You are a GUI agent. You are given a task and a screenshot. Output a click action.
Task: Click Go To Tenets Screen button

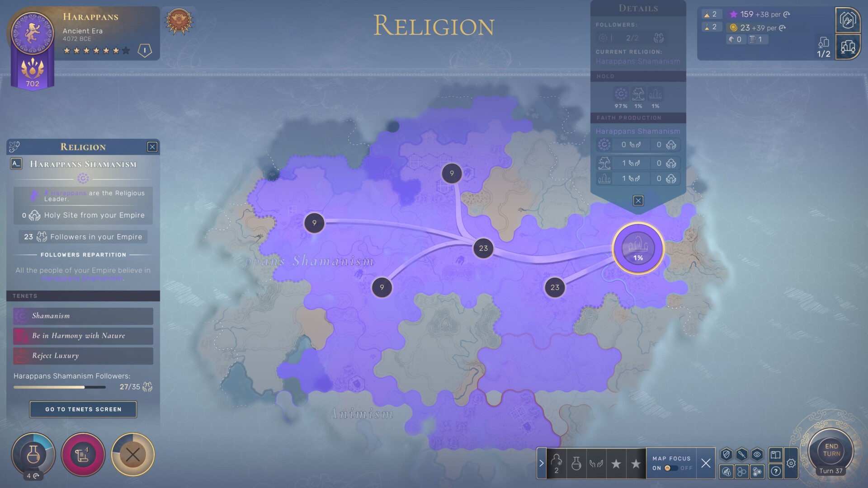coord(83,409)
